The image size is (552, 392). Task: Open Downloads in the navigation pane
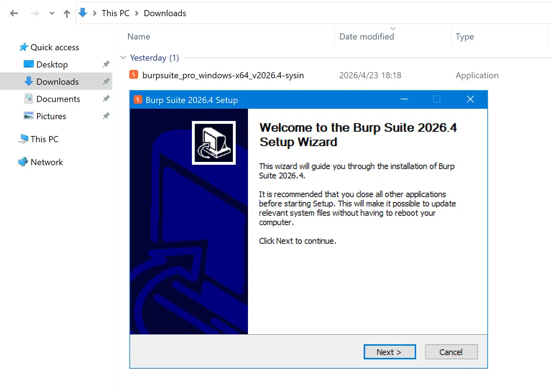pyautogui.click(x=57, y=82)
